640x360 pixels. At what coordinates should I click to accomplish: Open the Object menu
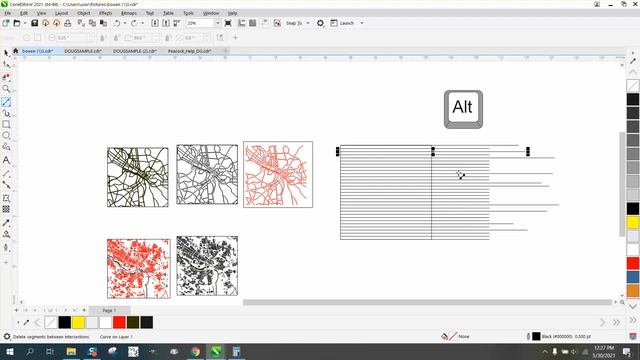coord(83,13)
